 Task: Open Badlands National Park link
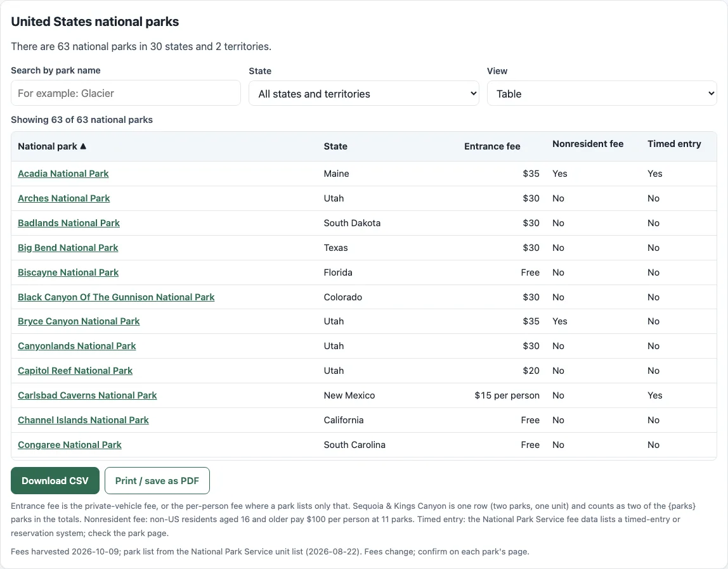[x=68, y=223]
